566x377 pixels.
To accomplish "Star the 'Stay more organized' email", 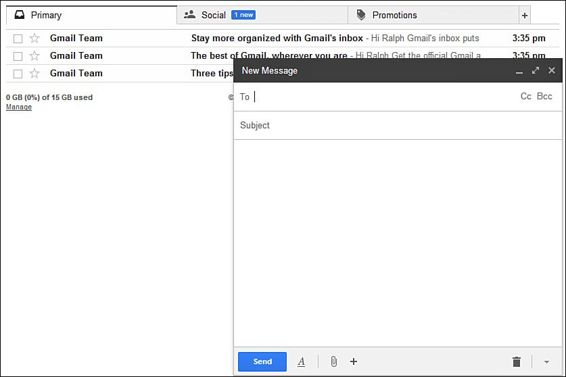I will 34,38.
